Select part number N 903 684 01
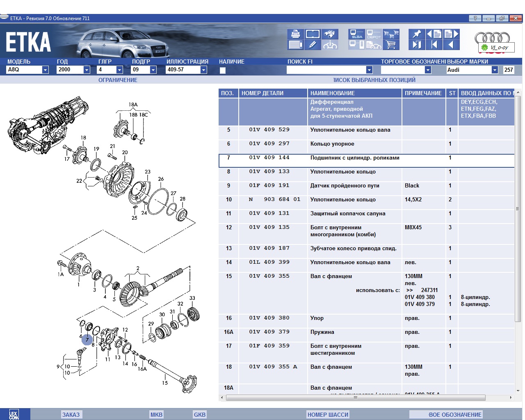The image size is (525, 420). pos(274,199)
